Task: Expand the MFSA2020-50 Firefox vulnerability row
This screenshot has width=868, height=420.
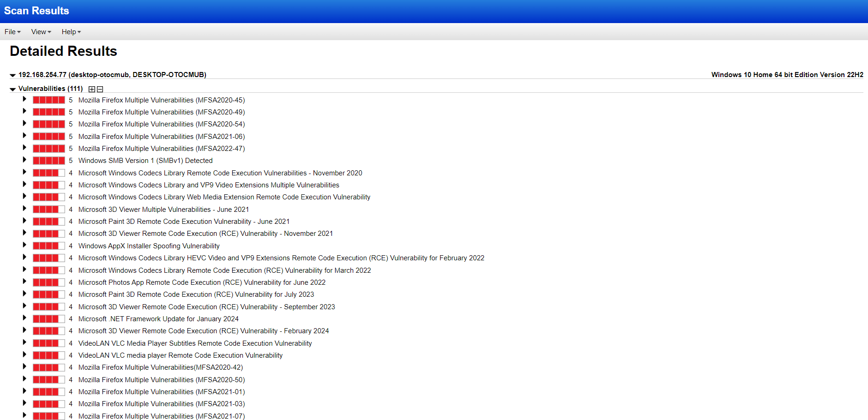Action: (24, 379)
